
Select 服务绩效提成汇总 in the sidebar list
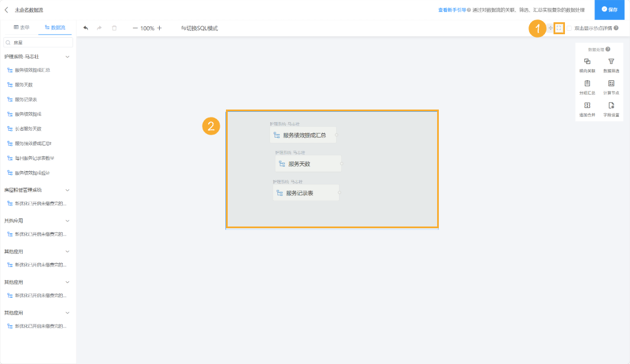click(33, 70)
